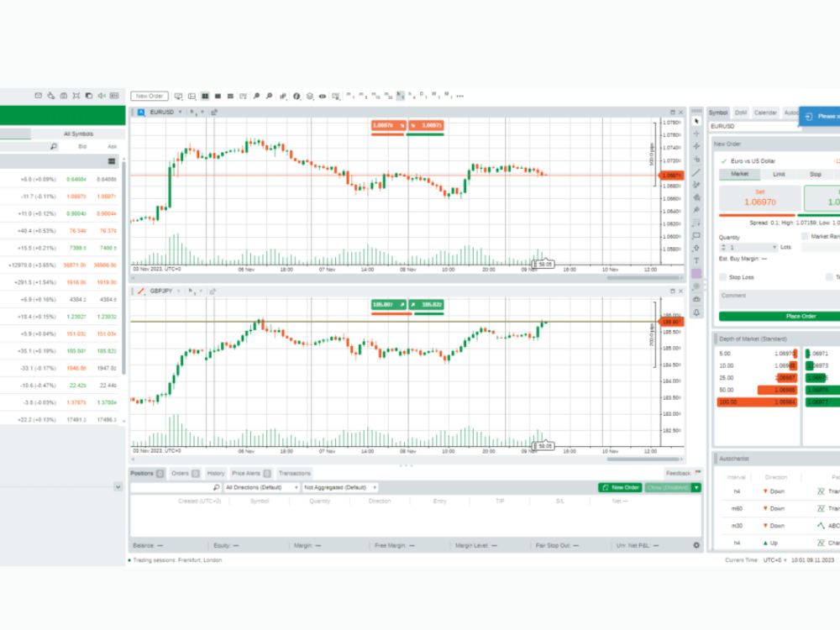
Task: Switch to the Transactions tab
Action: [295, 473]
